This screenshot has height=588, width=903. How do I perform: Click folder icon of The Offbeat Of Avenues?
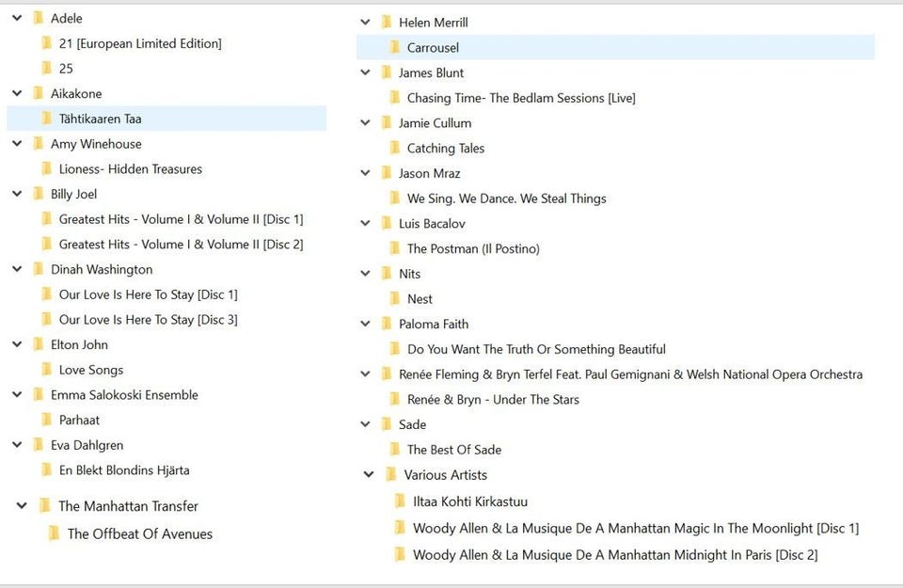click(x=54, y=533)
